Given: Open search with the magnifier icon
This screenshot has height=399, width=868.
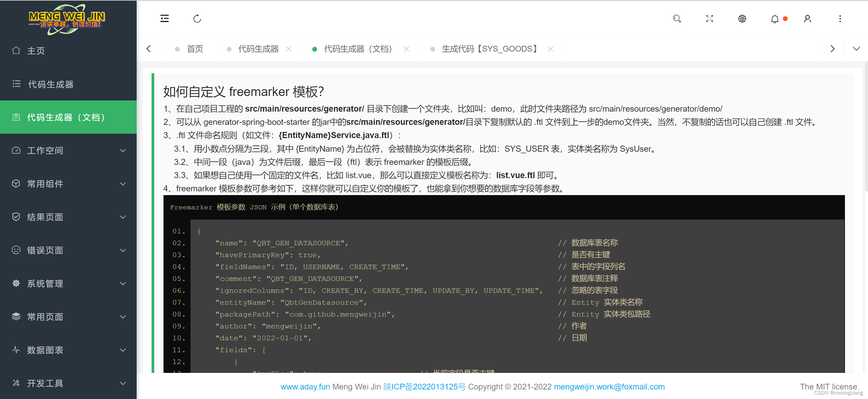Looking at the screenshot, I should pyautogui.click(x=677, y=19).
